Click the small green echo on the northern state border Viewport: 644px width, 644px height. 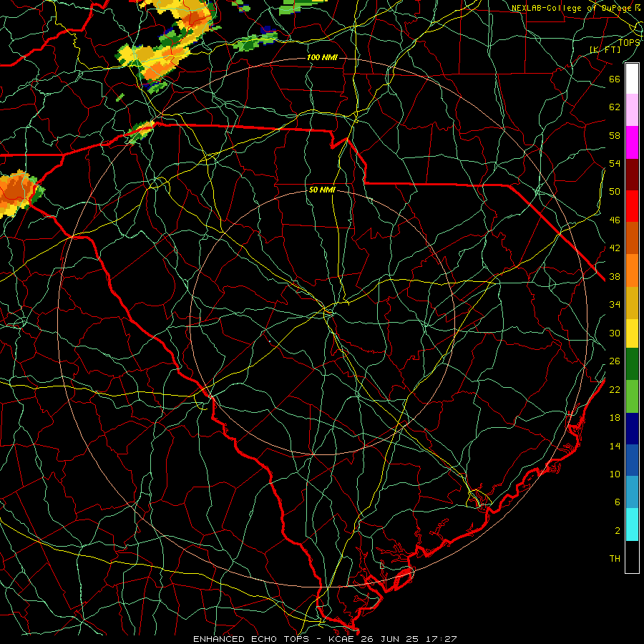click(x=140, y=132)
